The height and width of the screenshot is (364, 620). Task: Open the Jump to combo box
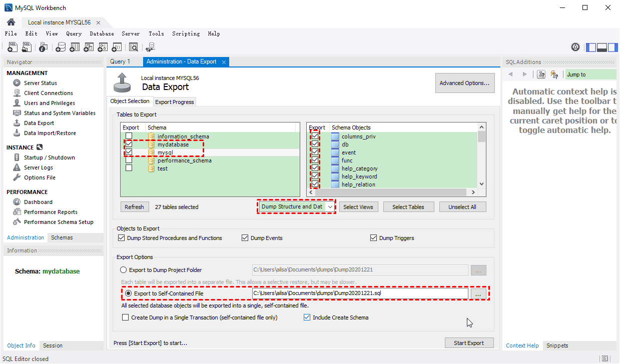(590, 74)
